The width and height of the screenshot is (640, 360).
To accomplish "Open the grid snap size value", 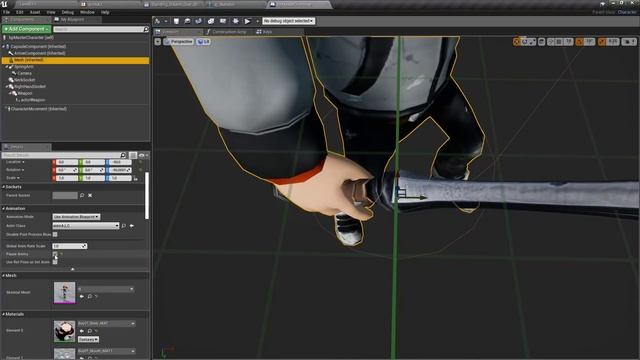I will [x=569, y=42].
